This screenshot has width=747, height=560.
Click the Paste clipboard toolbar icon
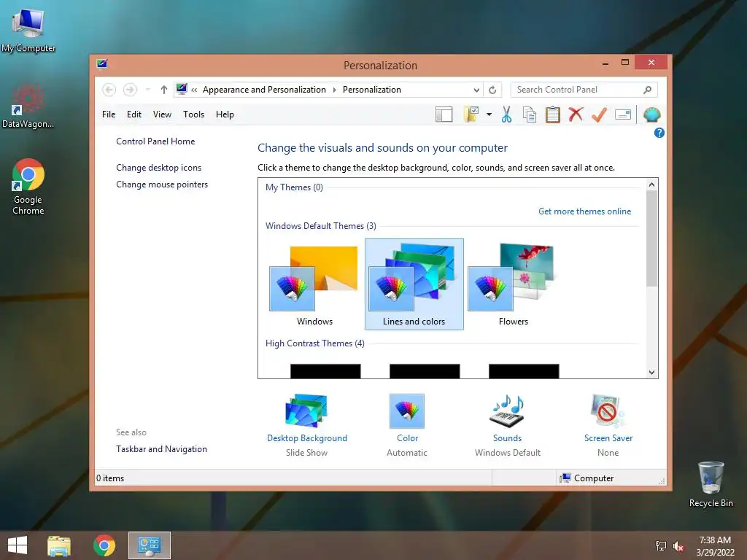[x=553, y=114]
